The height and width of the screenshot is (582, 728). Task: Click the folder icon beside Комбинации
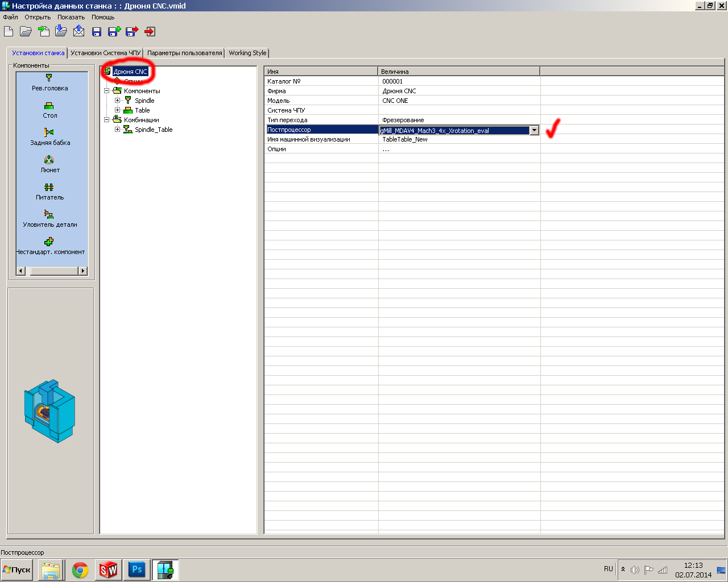pyautogui.click(x=117, y=120)
